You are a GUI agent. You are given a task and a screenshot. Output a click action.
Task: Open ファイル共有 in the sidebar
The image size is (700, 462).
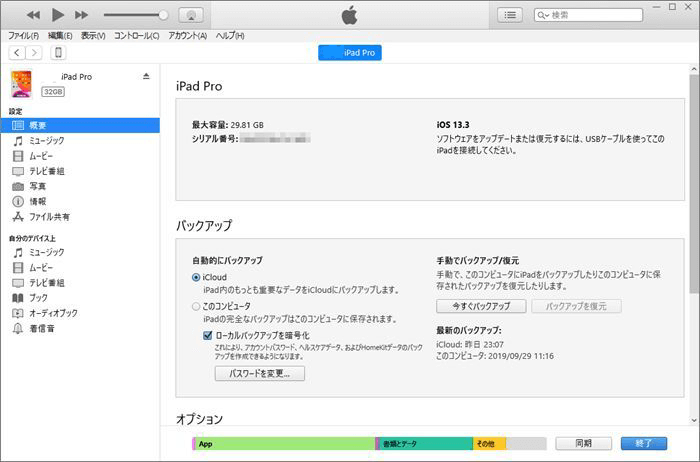49,216
